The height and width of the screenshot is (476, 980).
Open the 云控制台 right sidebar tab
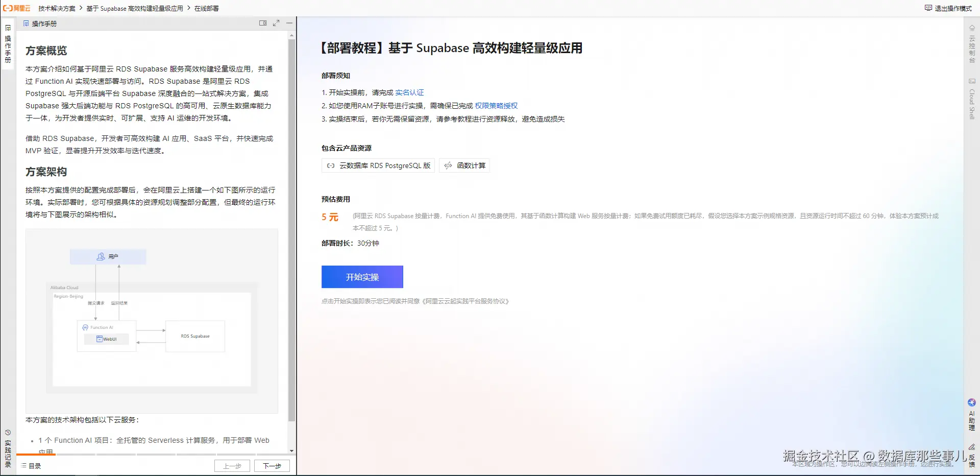pos(972,44)
